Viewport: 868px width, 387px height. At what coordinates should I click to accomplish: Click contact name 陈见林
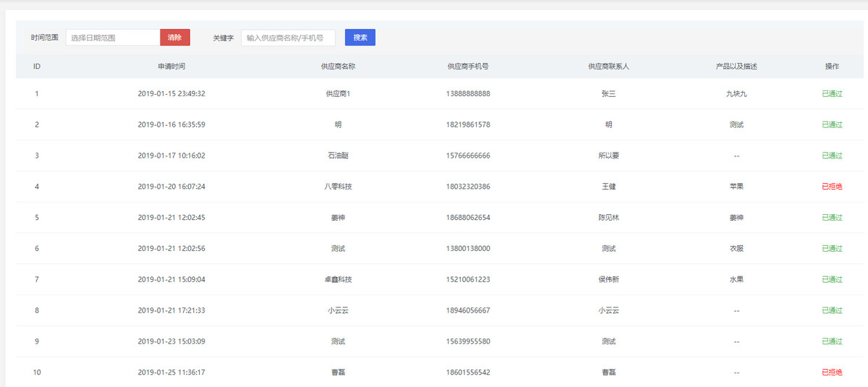[x=608, y=218]
